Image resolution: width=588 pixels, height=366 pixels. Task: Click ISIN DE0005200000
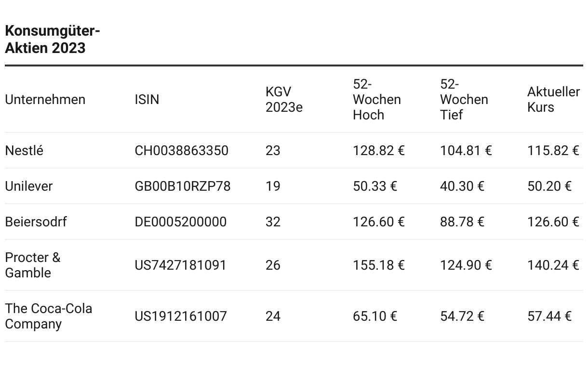[181, 222]
